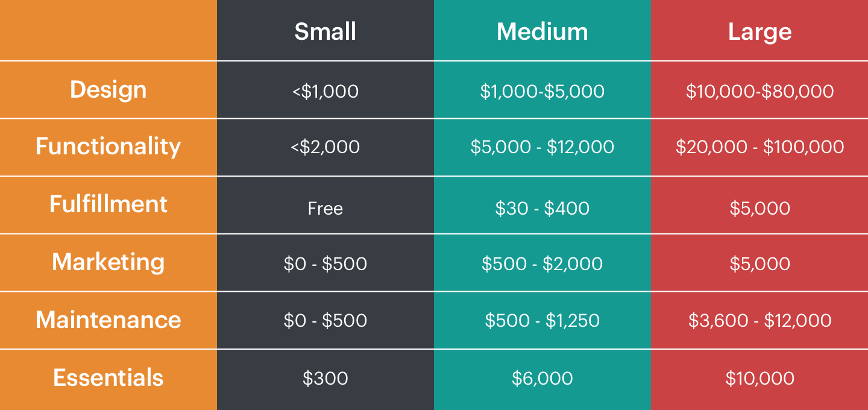
Task: Click the Medium column header
Action: (542, 31)
